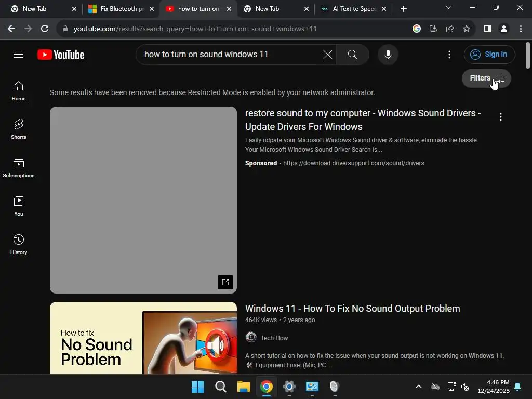This screenshot has height=399, width=532.
Task: Bookmark this page with the star
Action: click(467, 29)
